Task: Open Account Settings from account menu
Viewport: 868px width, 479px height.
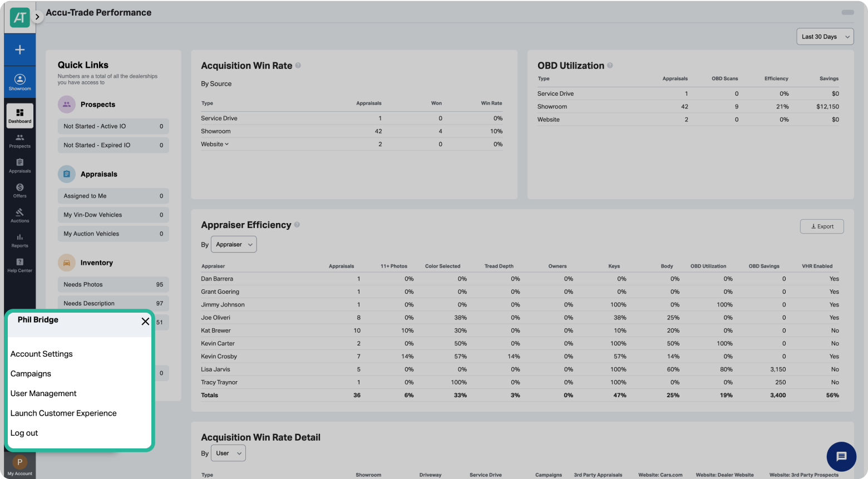Action: 42,354
